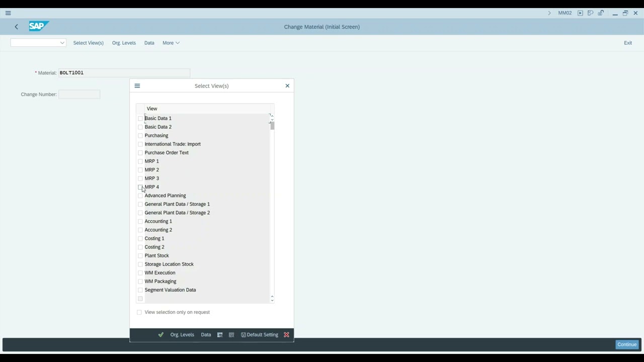Screen dimensions: 644x362
Task: Expand the session info chevron beside MM02
Action: (x=549, y=13)
